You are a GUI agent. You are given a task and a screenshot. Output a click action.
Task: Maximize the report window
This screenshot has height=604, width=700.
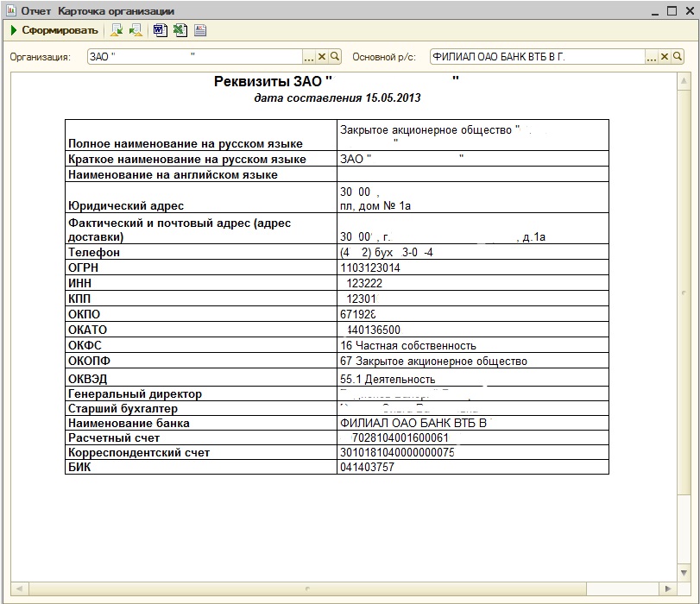pos(672,11)
